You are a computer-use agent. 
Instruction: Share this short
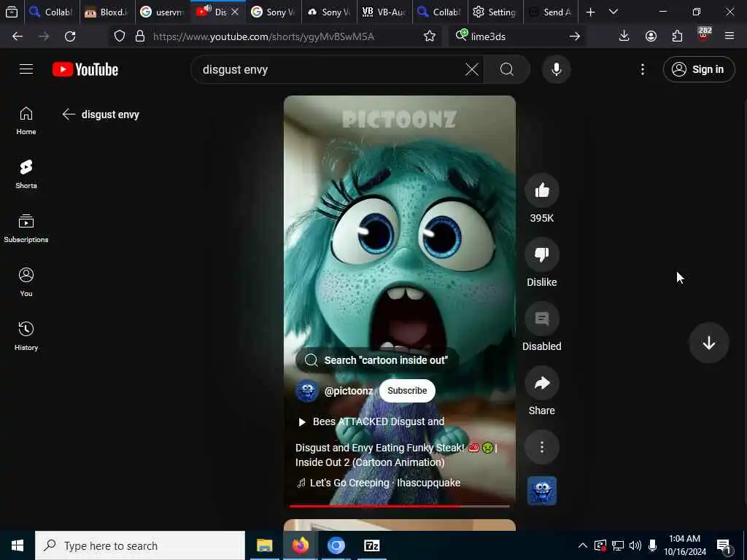click(542, 384)
